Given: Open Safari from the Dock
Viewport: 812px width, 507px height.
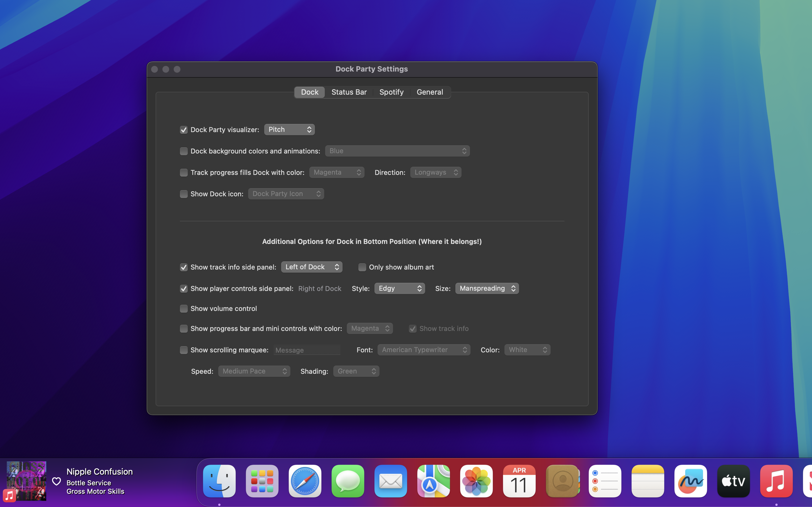Looking at the screenshot, I should click(305, 481).
